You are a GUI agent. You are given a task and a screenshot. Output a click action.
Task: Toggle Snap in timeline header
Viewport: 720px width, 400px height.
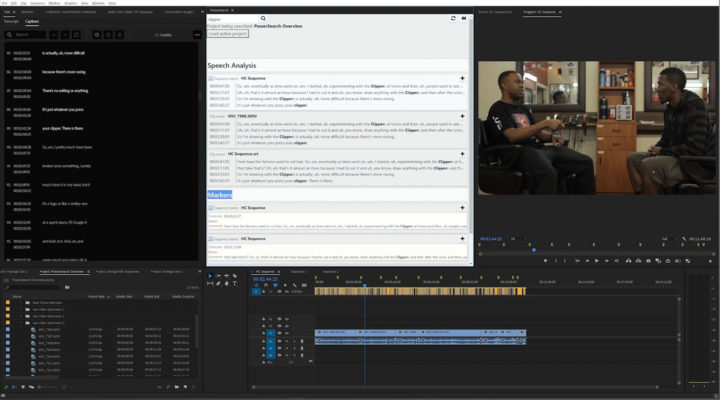pos(265,285)
